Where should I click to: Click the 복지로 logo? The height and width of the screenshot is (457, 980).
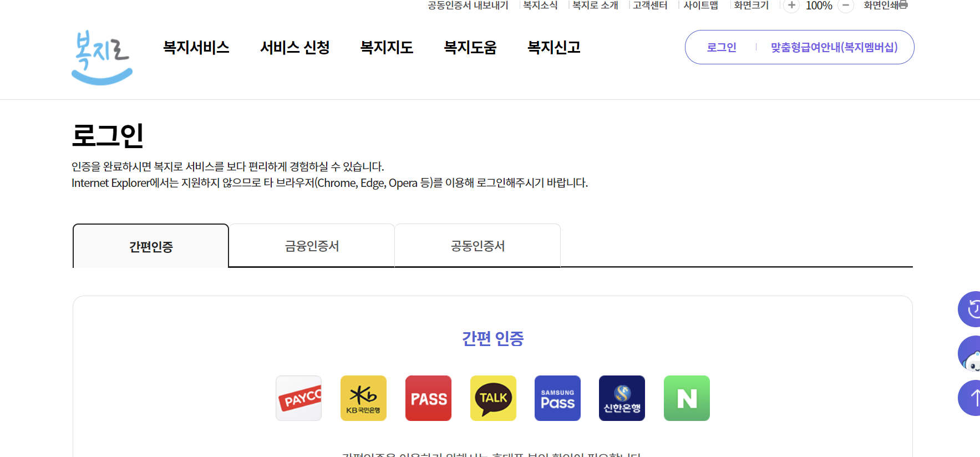(x=102, y=57)
